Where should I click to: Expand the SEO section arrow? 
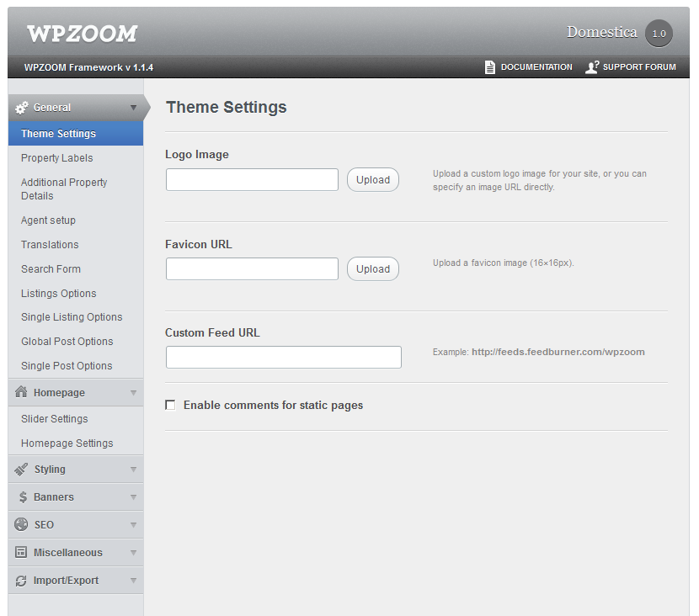pos(133,525)
